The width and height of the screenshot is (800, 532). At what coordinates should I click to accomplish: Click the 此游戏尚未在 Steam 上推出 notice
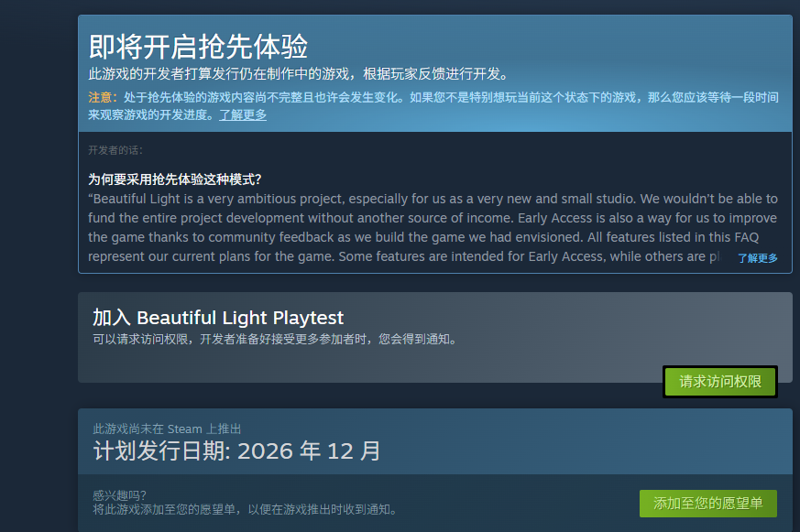click(x=167, y=429)
